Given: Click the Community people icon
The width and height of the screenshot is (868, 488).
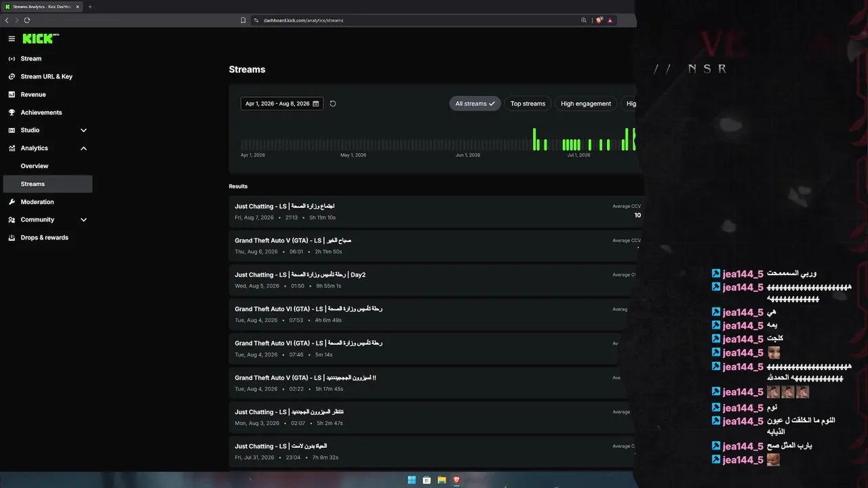Looking at the screenshot, I should (12, 220).
